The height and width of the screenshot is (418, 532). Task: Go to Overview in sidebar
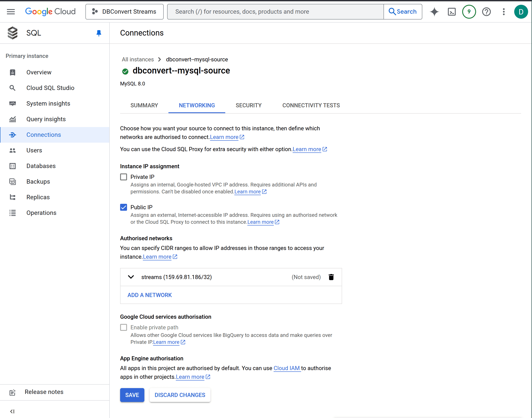[x=55, y=72]
